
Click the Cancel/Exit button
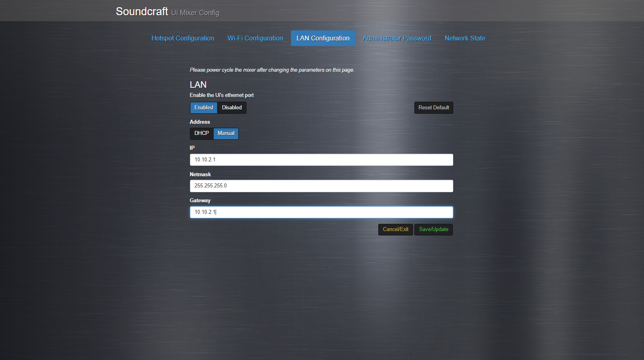click(396, 229)
